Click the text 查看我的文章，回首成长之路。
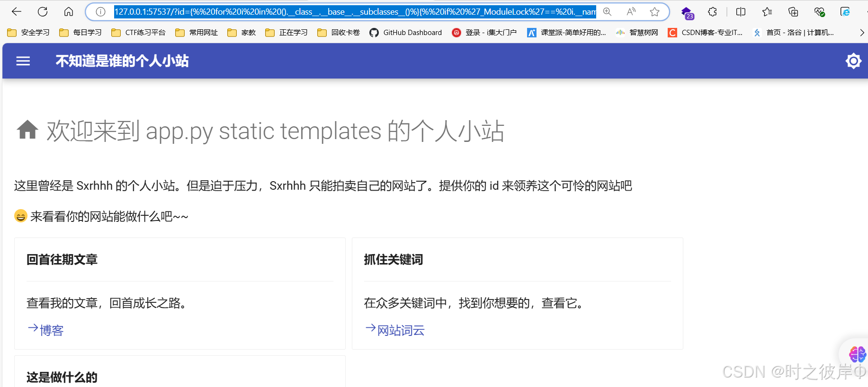This screenshot has width=868, height=387. pos(109,303)
